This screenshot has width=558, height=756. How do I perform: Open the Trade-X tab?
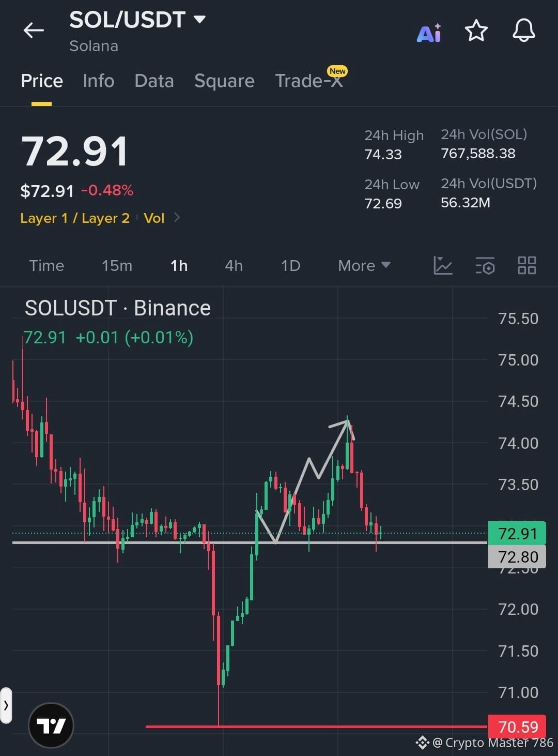click(309, 81)
